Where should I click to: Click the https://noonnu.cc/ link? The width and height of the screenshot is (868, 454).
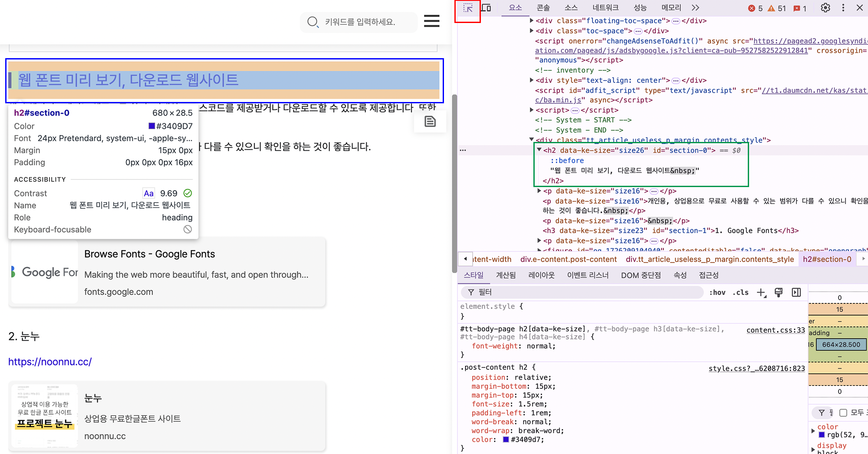[x=50, y=362]
